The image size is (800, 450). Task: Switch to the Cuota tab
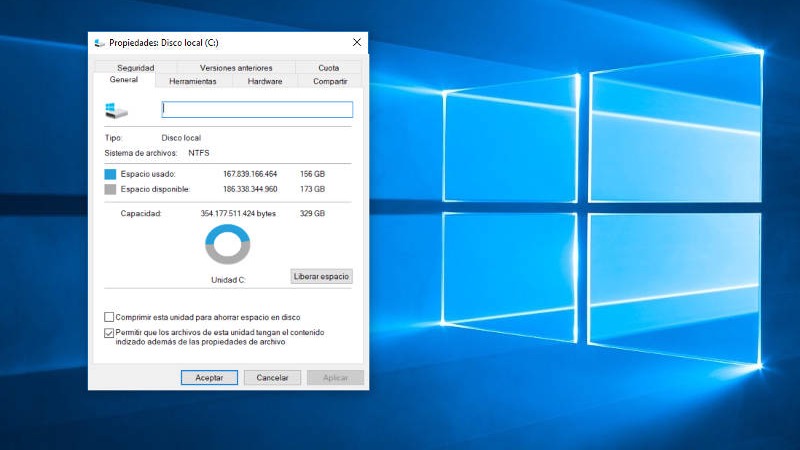click(x=329, y=67)
